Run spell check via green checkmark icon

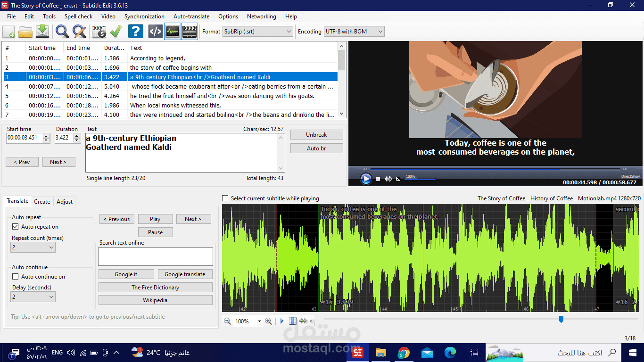(x=116, y=32)
